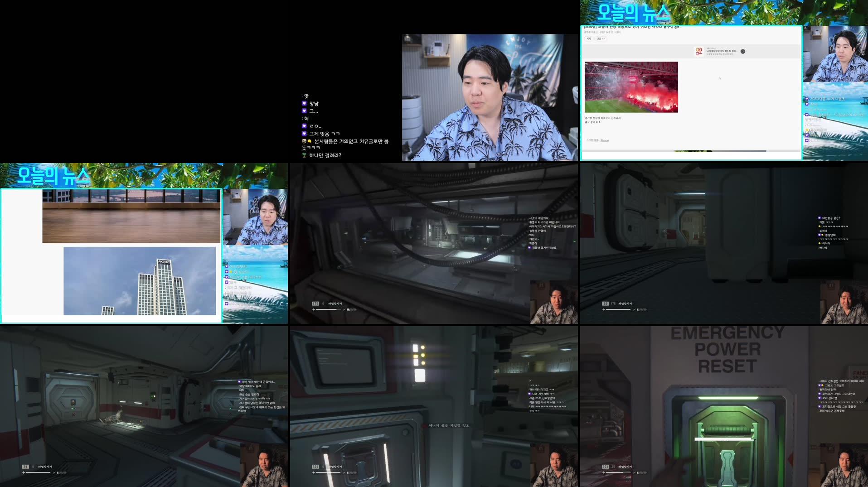Image resolution: width=868 pixels, height=487 pixels.
Task: Click the palm tree emoji icon in the chat
Action: [304, 154]
